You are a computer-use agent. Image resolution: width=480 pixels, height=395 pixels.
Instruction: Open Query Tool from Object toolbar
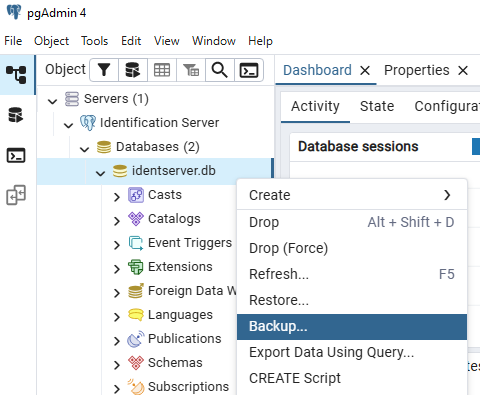tap(133, 70)
